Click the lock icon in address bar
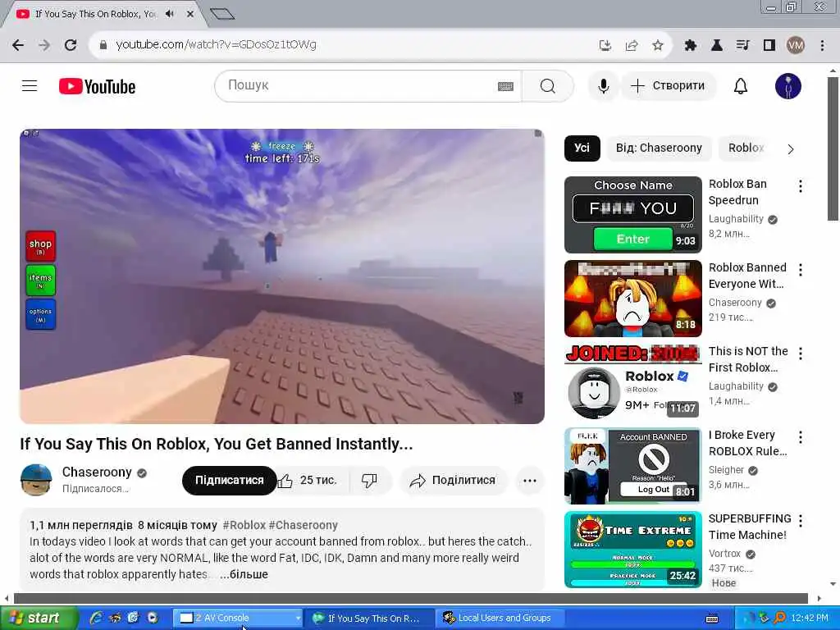The image size is (840, 630). tap(103, 45)
